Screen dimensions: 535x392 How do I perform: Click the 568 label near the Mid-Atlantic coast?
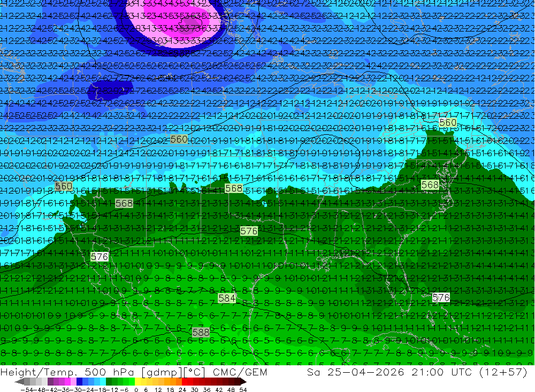[430, 185]
